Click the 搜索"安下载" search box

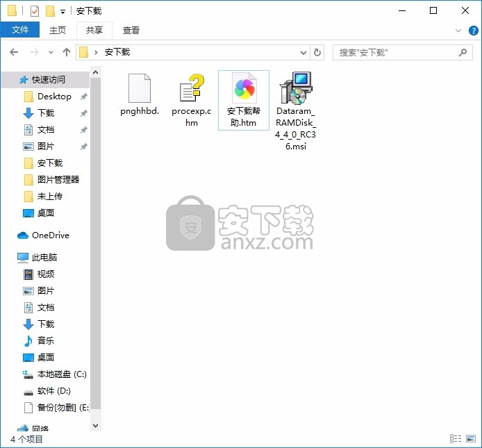(403, 53)
